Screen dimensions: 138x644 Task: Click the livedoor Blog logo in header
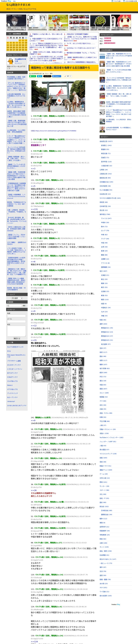6,1
